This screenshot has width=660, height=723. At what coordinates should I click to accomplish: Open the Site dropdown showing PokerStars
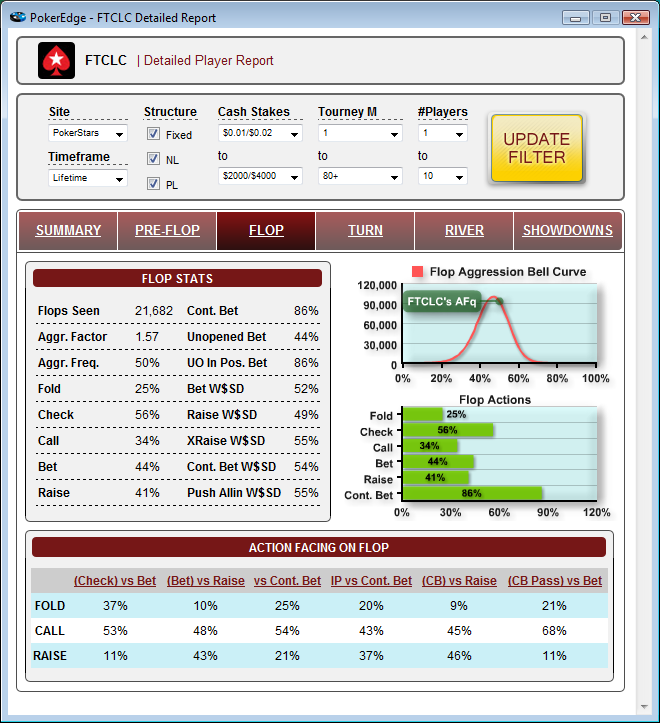click(x=88, y=133)
